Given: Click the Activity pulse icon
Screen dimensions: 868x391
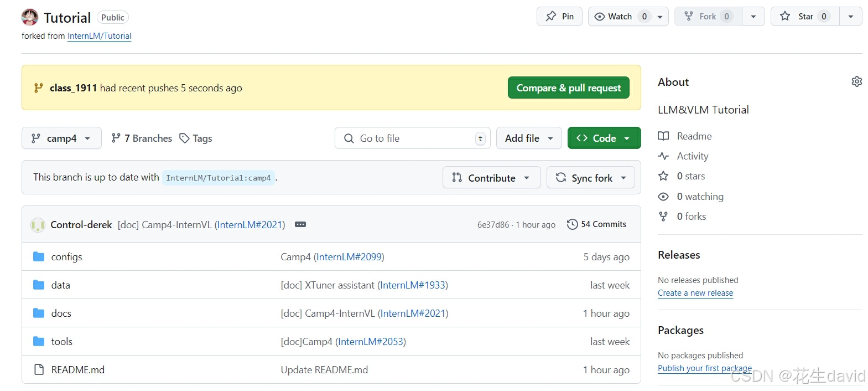Looking at the screenshot, I should pos(663,156).
